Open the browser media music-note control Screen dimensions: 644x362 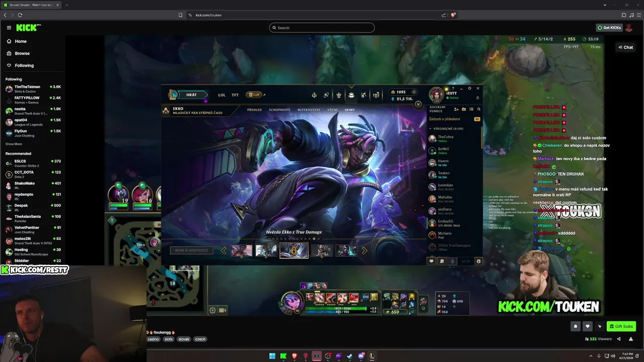[631, 15]
